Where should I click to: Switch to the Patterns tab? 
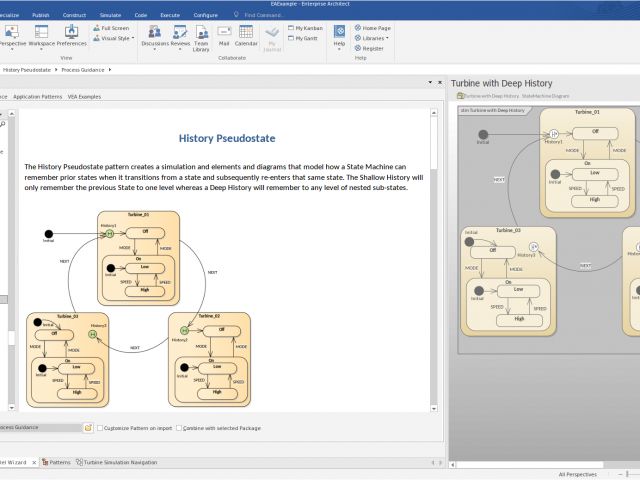point(55,462)
